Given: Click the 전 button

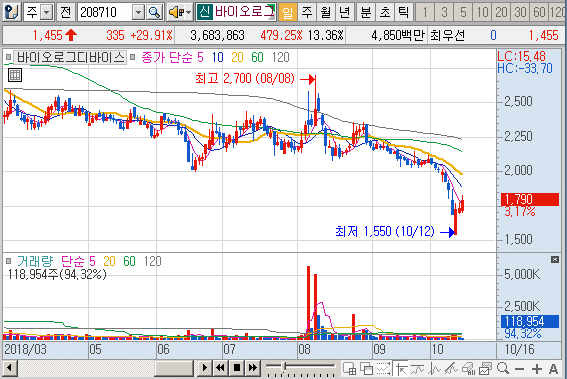Looking at the screenshot, I should click(65, 12).
